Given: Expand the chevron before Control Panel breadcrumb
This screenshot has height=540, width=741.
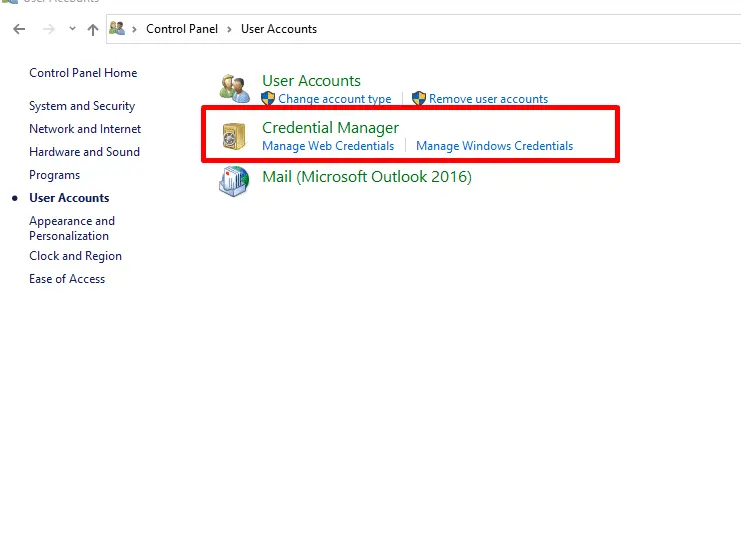Looking at the screenshot, I should click(136, 29).
